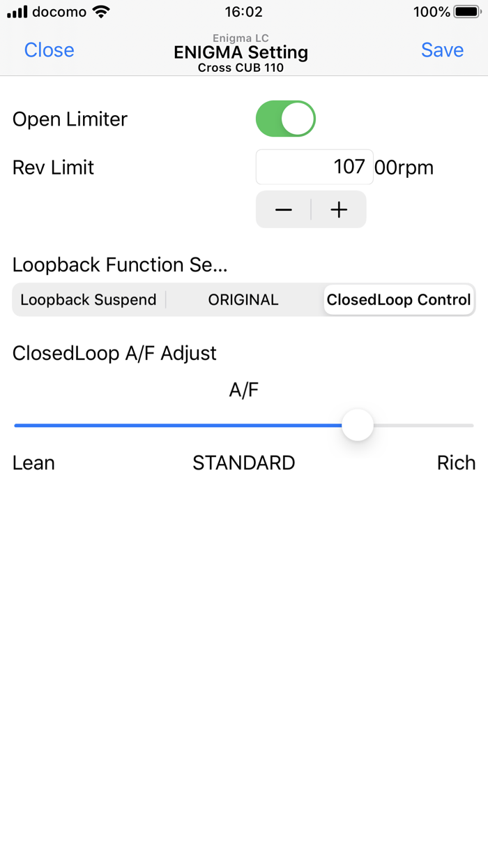This screenshot has height=868, width=488.
Task: Click the A/F slider knob
Action: [x=358, y=425]
